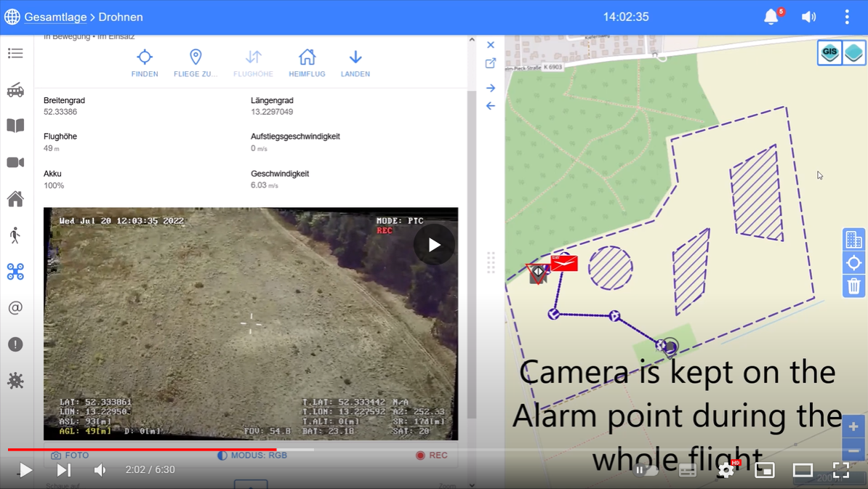Open the book icon in sidebar
This screenshot has height=489, width=868.
tap(15, 126)
